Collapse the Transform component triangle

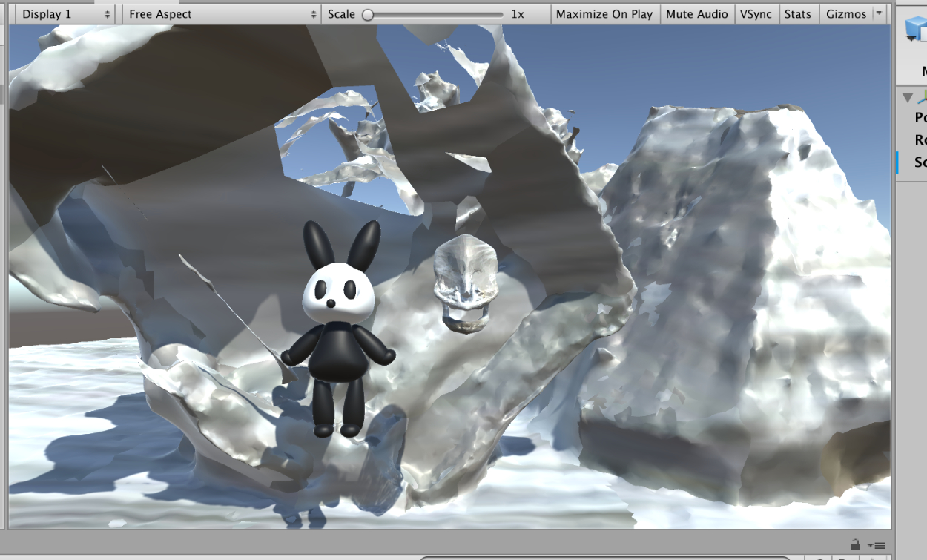click(x=907, y=97)
